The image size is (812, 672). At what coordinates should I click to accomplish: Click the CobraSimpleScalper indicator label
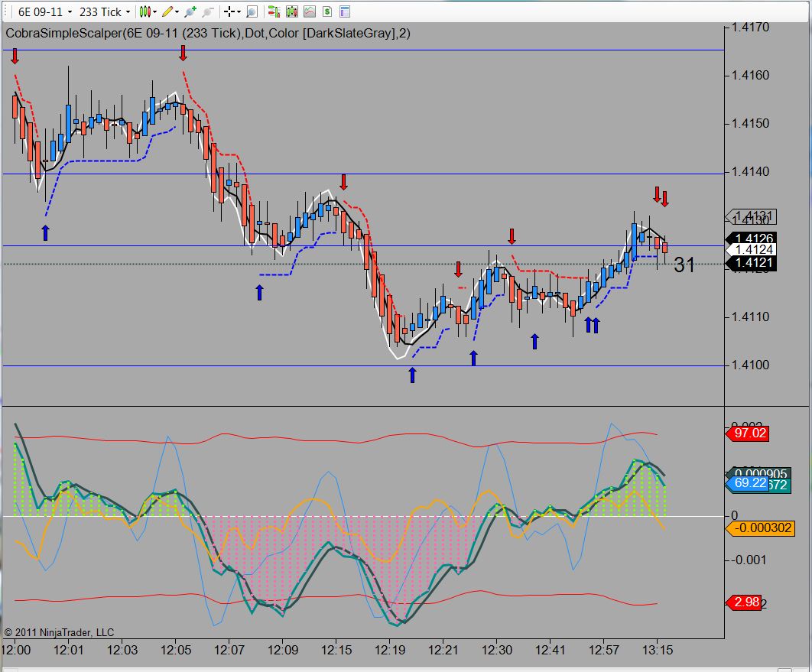(208, 33)
